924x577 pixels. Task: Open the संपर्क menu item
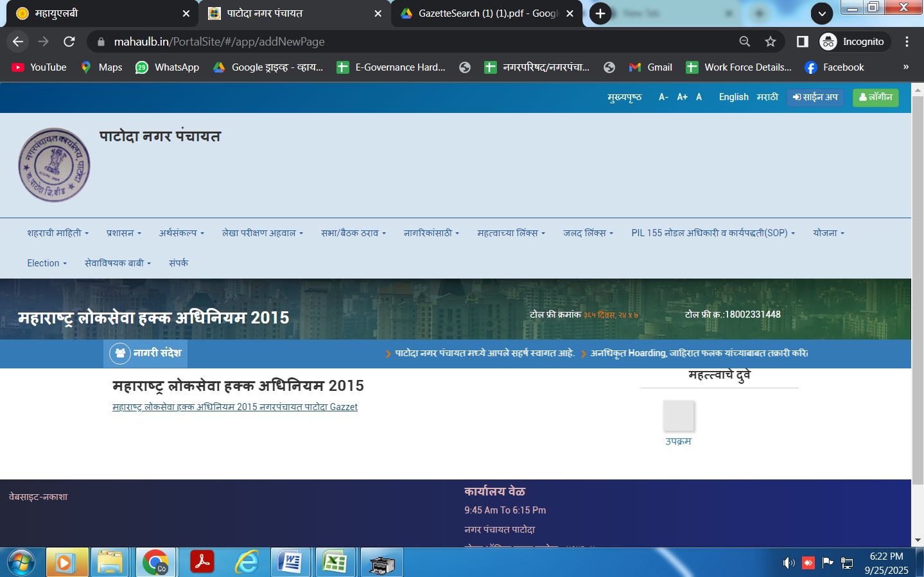pos(179,263)
